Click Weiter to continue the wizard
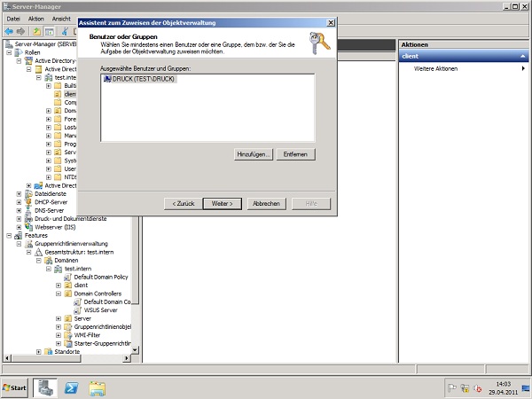 pos(223,204)
